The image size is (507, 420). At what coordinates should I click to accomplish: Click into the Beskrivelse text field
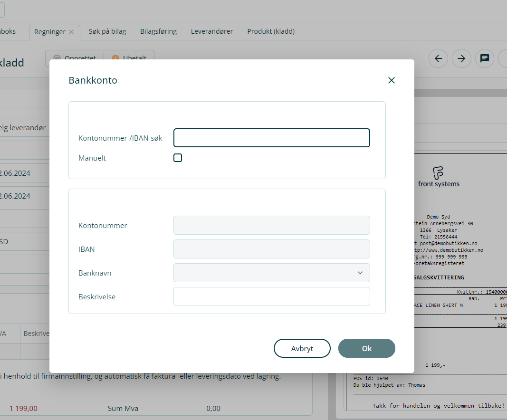click(271, 296)
